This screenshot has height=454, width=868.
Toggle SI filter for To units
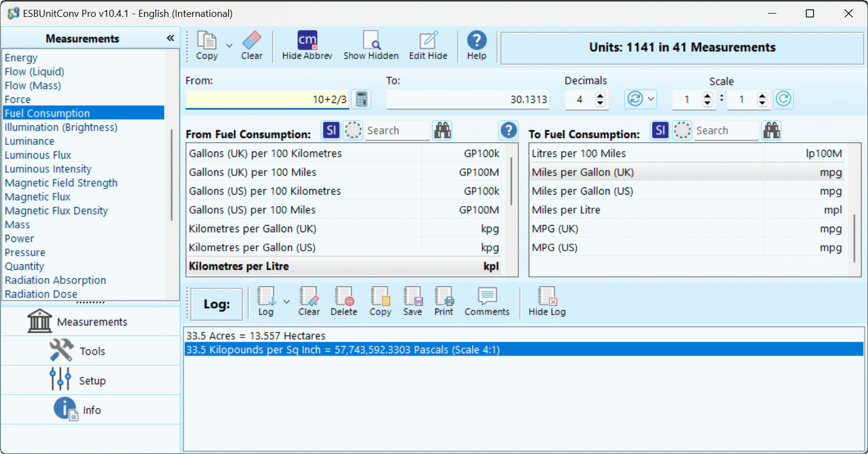pyautogui.click(x=660, y=130)
